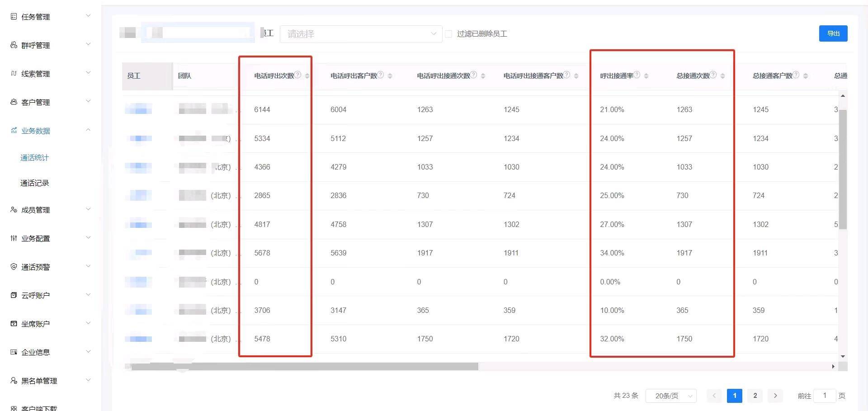Sort the 总接通客户数 column

coord(805,76)
